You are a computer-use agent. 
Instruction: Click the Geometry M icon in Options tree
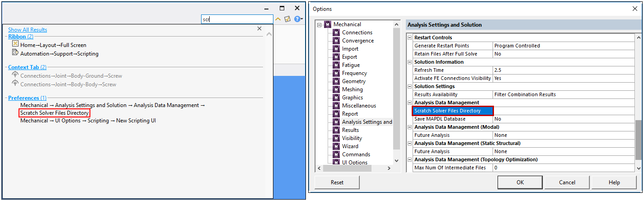(336, 81)
